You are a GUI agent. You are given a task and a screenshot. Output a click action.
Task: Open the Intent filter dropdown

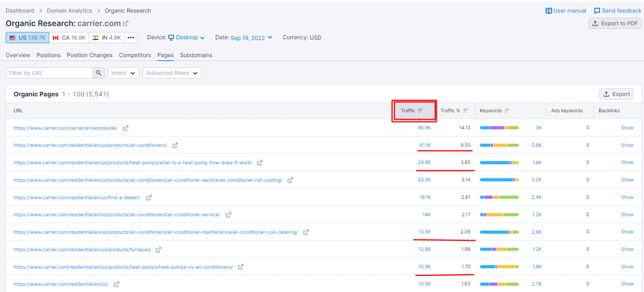(x=123, y=73)
